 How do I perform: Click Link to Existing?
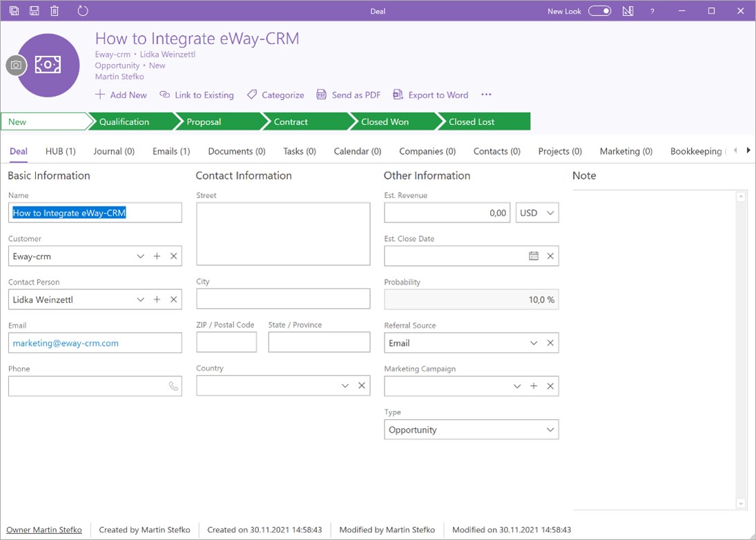[x=197, y=95]
